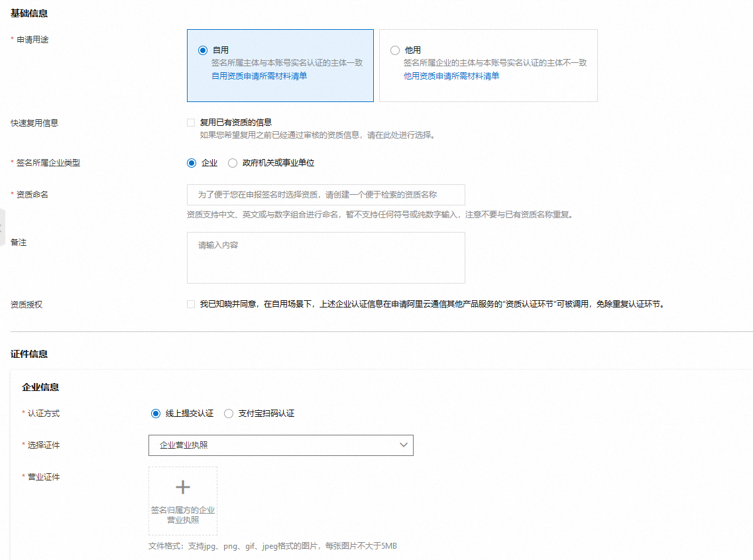The height and width of the screenshot is (560, 753).
Task: Open the 企业营业执照 certificate dropdown
Action: (280, 445)
